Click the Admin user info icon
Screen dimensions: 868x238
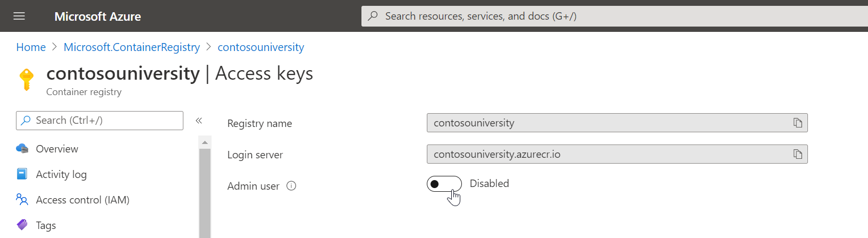tap(291, 186)
